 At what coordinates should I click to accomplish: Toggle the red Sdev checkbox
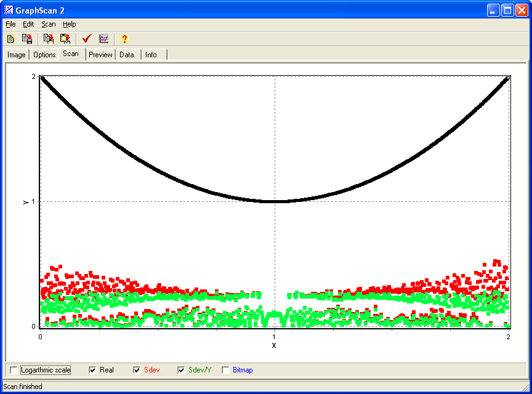137,370
